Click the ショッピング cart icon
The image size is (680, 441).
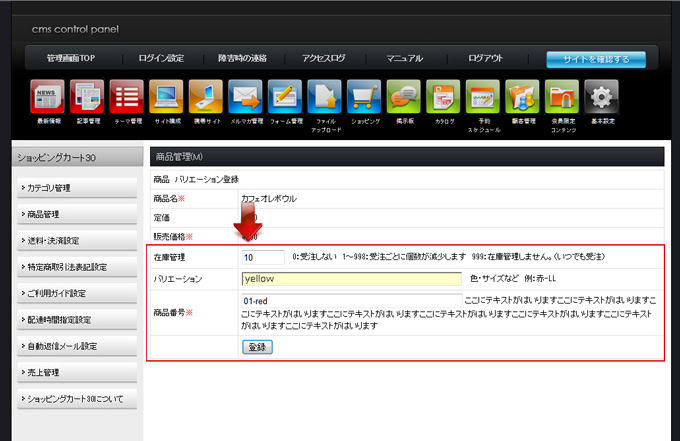[364, 98]
